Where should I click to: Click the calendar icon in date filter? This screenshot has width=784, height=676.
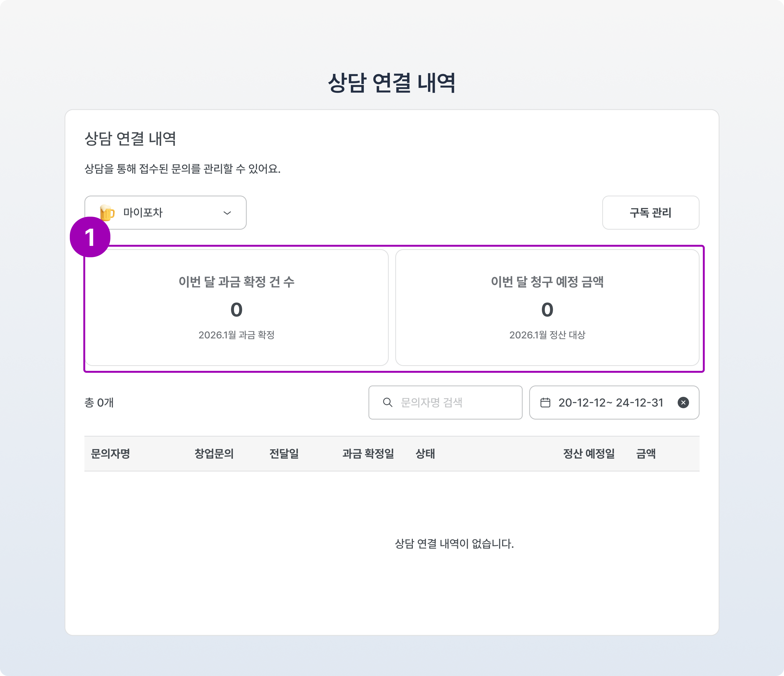click(545, 403)
